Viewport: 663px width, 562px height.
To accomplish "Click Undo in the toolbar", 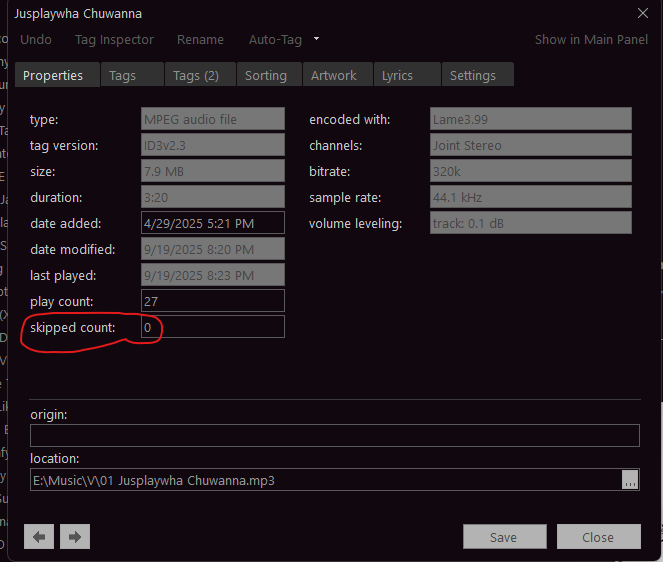I will [x=36, y=39].
